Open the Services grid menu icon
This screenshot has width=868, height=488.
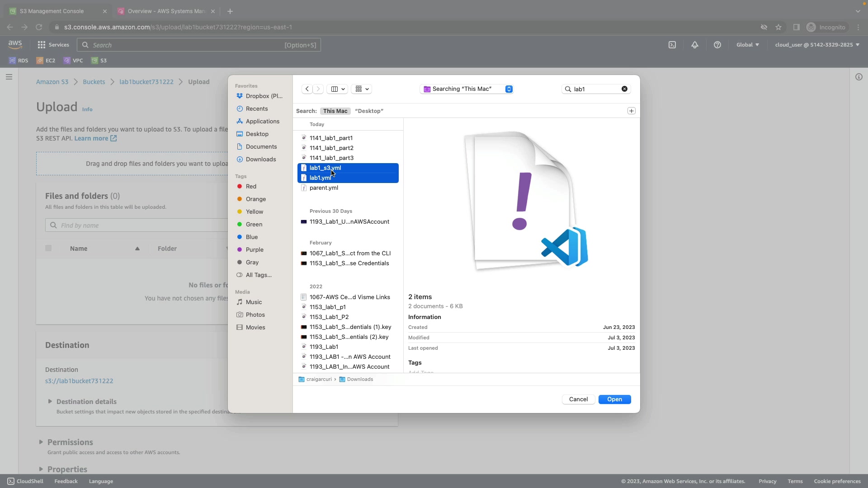click(x=42, y=45)
